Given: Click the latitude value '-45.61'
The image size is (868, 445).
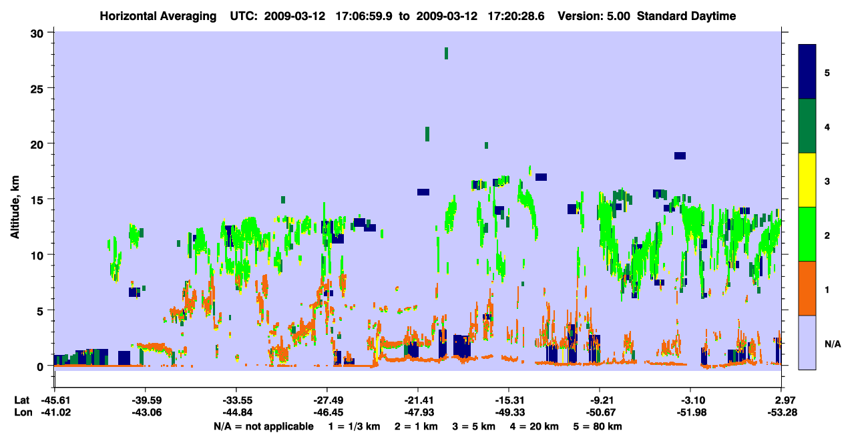Looking at the screenshot, I should point(55,400).
